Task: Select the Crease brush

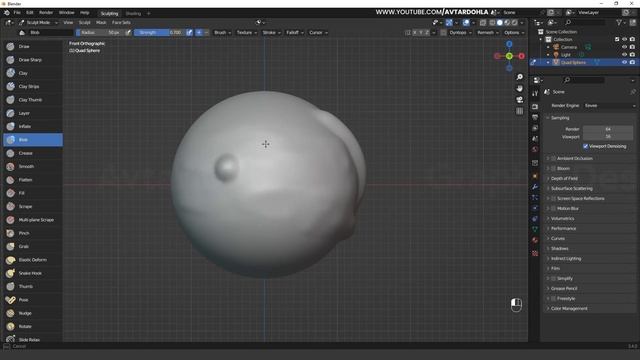Action: [x=33, y=153]
